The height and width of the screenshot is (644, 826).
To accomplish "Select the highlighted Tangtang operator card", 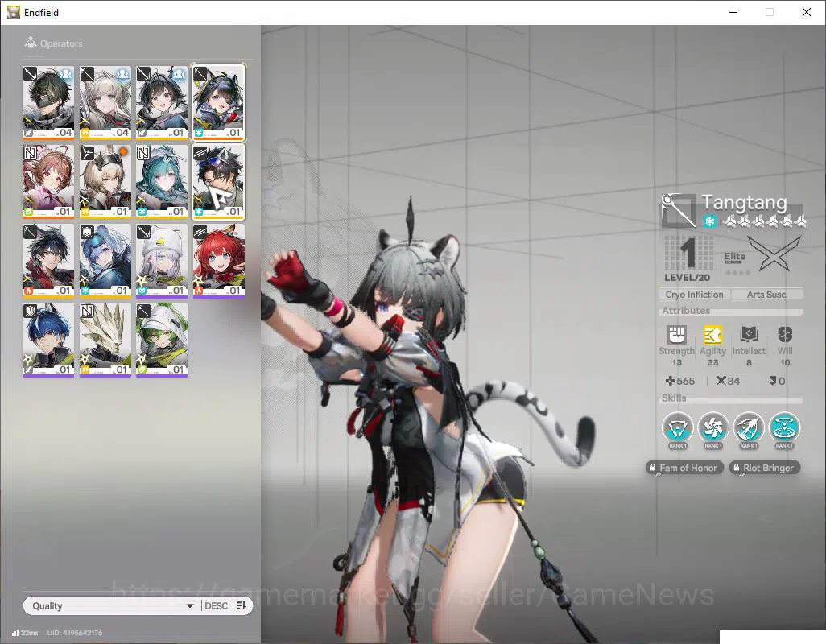I will pos(219,103).
